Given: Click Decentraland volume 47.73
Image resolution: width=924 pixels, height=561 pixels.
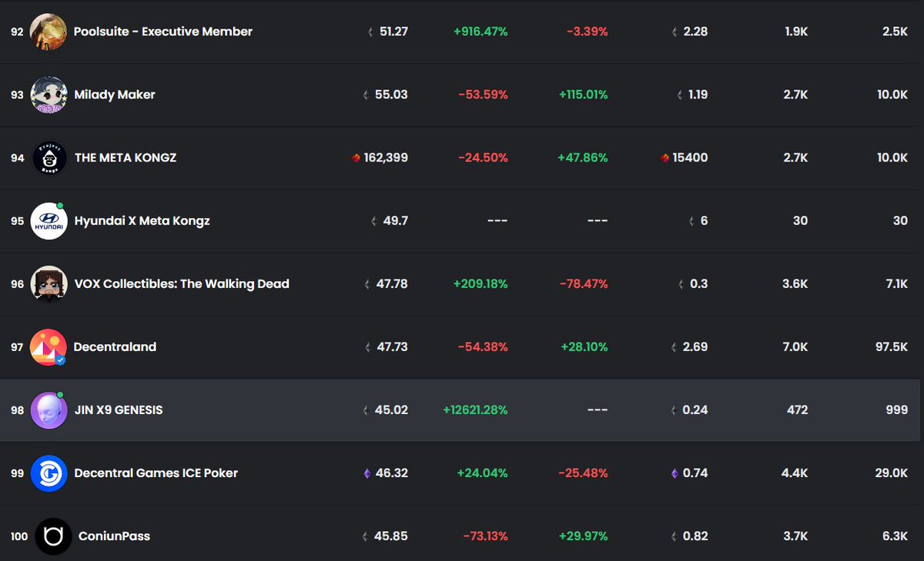Looking at the screenshot, I should [x=392, y=347].
